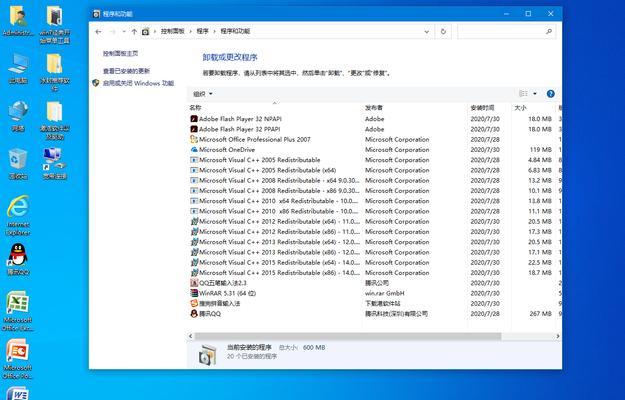Click the Forward navigation arrow

click(x=112, y=31)
